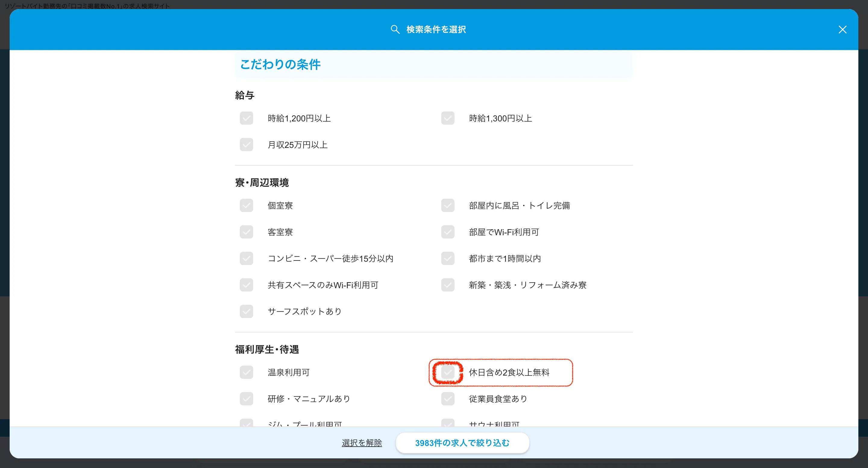The image size is (868, 468).
Task: Enable 研修・マニュアルあり filter
Action: coord(246,399)
